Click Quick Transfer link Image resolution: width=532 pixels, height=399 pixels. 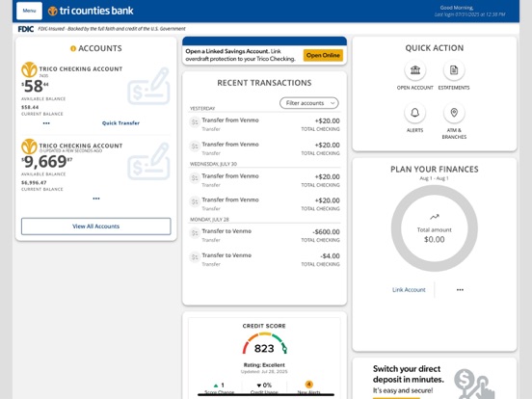pos(120,123)
